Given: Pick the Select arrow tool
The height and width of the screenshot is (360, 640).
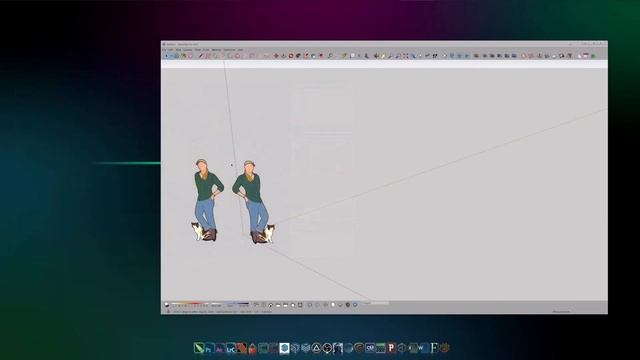Looking at the screenshot, I should 167,56.
